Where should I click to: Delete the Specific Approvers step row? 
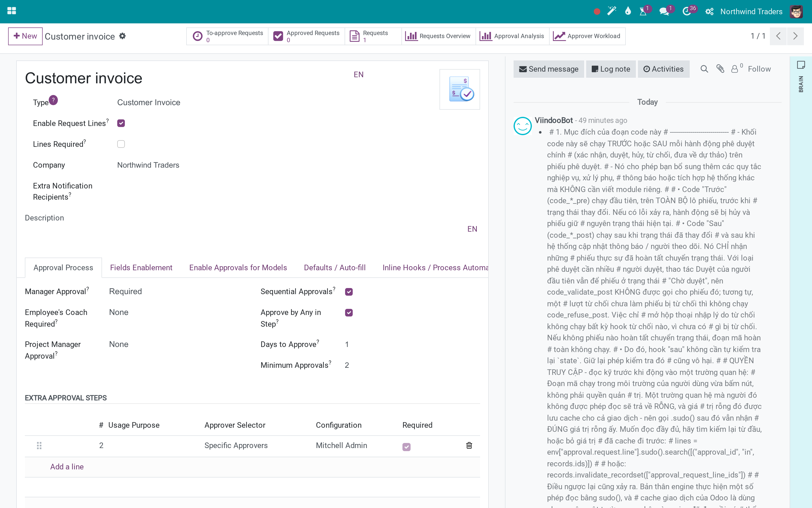(x=469, y=446)
